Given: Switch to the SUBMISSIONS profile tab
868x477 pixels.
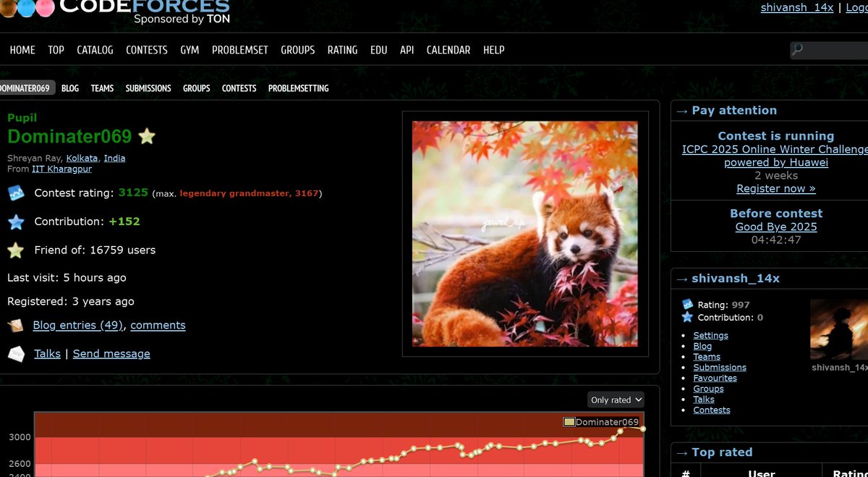Looking at the screenshot, I should [x=148, y=88].
